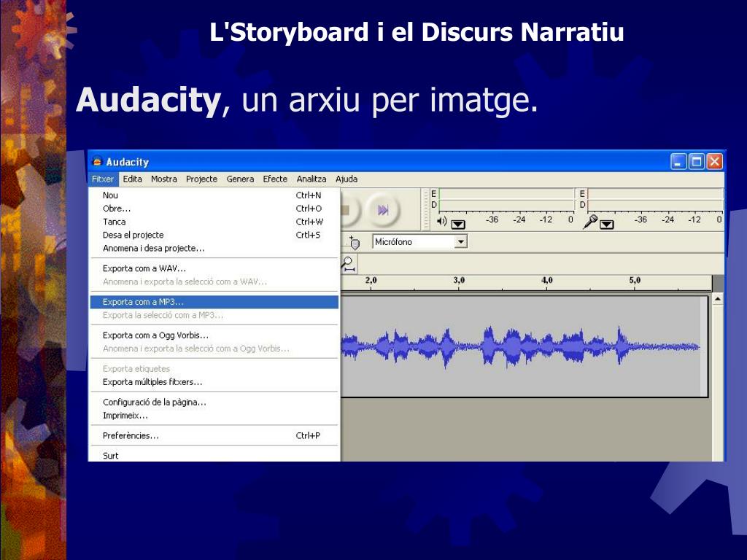
Task: Open the output meter dropdown arrow
Action: (458, 225)
